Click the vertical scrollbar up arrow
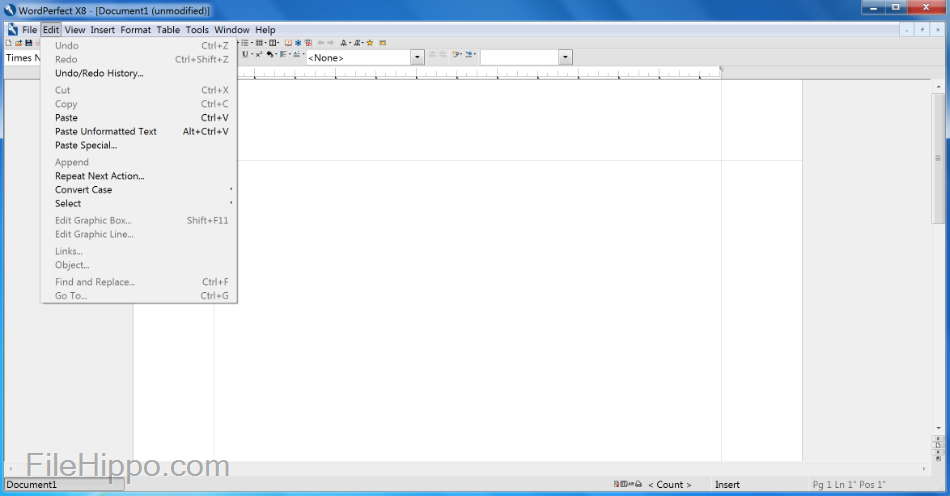 (938, 87)
